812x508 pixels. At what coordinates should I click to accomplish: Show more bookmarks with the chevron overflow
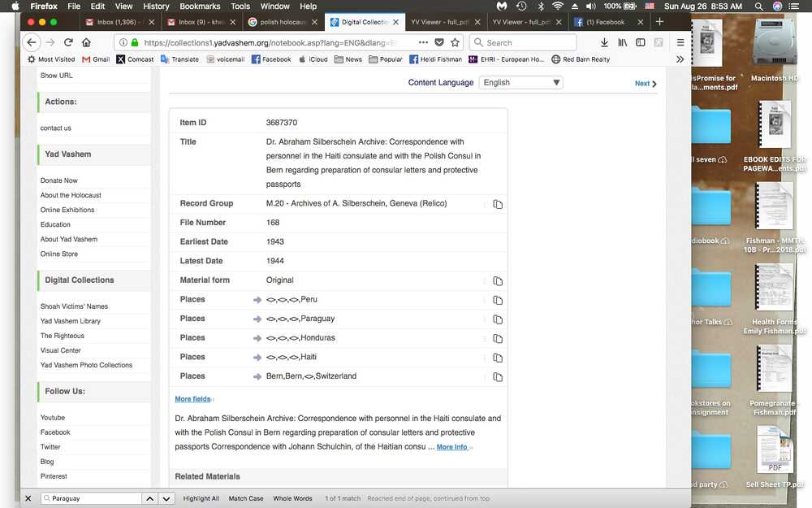pyautogui.click(x=680, y=59)
